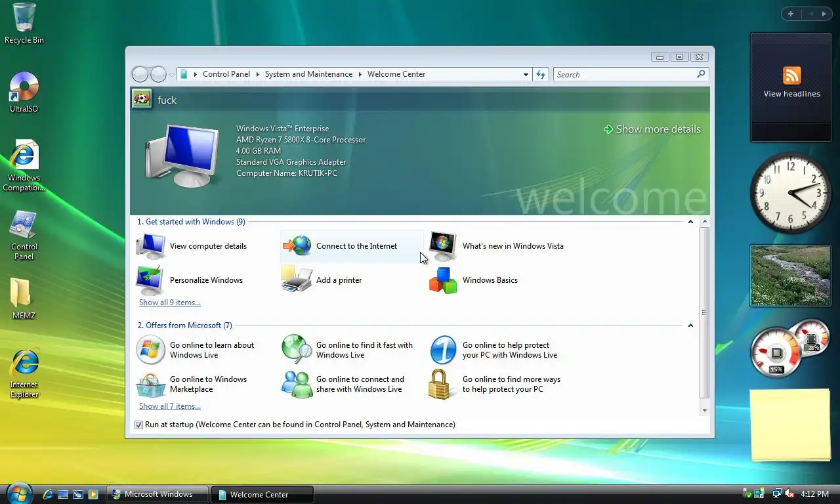Click the muted volume icon in system tray
The width and height of the screenshot is (840, 504).
[x=789, y=493]
